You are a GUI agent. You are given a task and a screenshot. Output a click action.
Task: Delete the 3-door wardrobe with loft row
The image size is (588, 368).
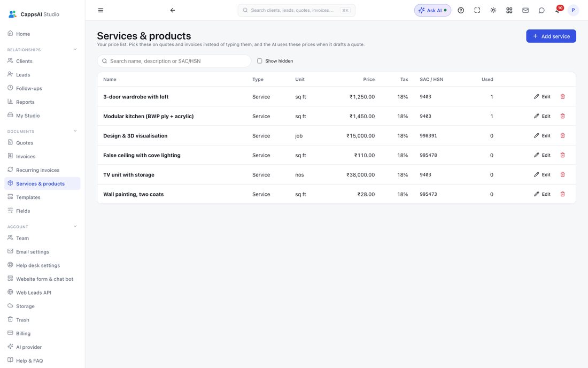(x=562, y=97)
